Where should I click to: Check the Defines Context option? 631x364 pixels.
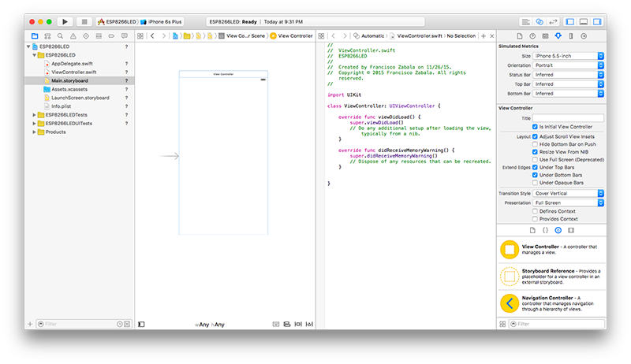pyautogui.click(x=536, y=211)
